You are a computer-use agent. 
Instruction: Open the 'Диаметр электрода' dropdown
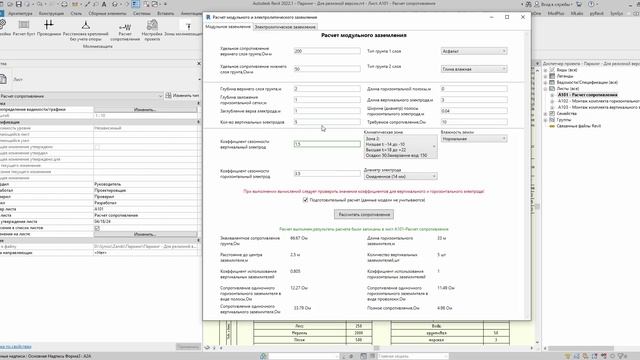[x=400, y=176]
